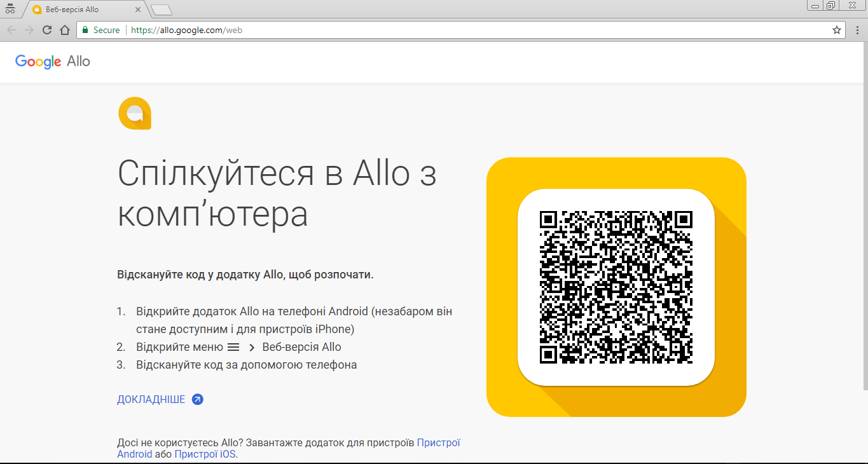The height and width of the screenshot is (464, 868).
Task: Click the QR code image
Action: (616, 287)
